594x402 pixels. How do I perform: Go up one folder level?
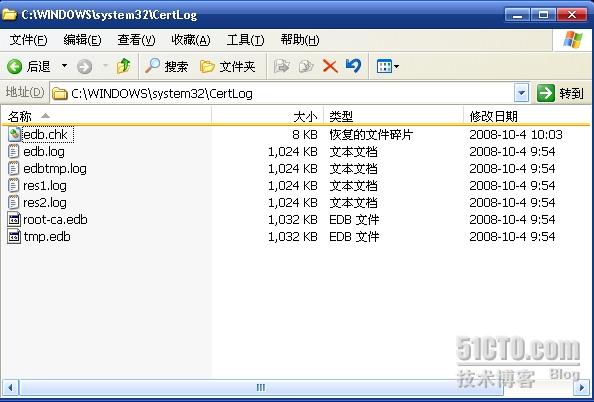point(123,66)
